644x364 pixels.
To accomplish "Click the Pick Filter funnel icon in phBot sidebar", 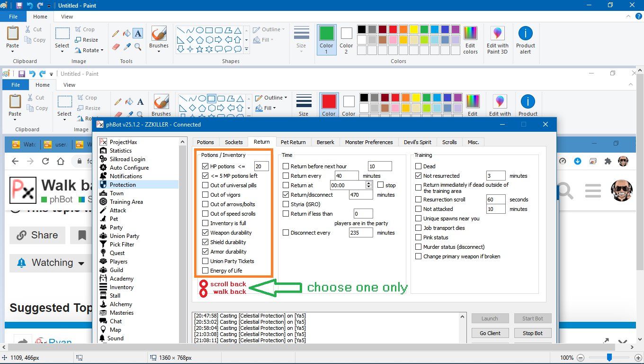I will [103, 245].
